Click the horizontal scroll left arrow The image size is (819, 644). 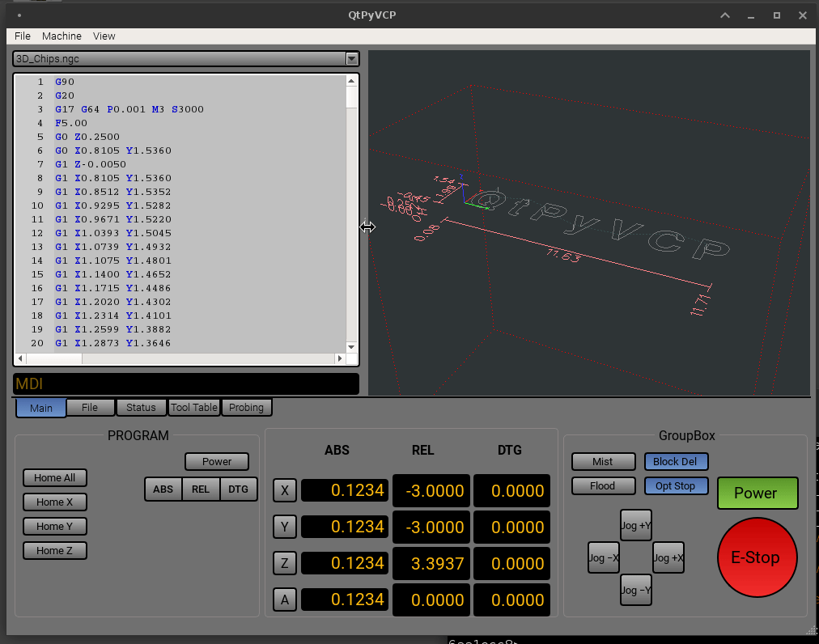tap(20, 358)
